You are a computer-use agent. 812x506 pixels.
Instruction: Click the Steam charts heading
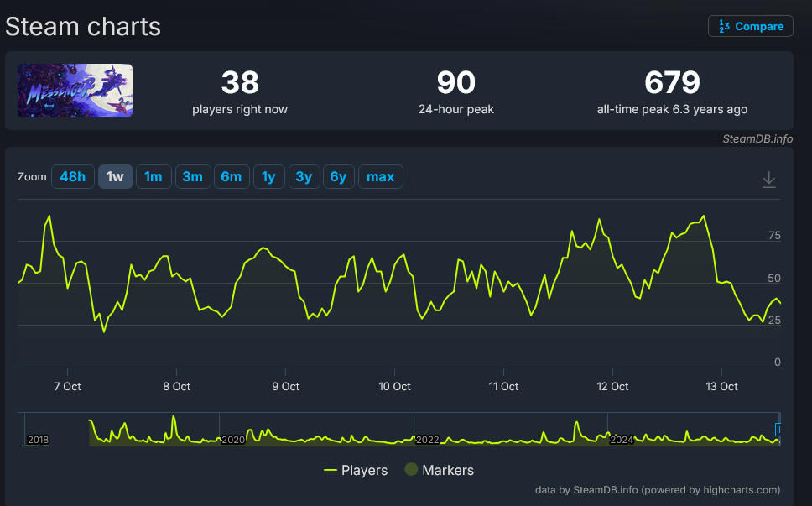(83, 26)
